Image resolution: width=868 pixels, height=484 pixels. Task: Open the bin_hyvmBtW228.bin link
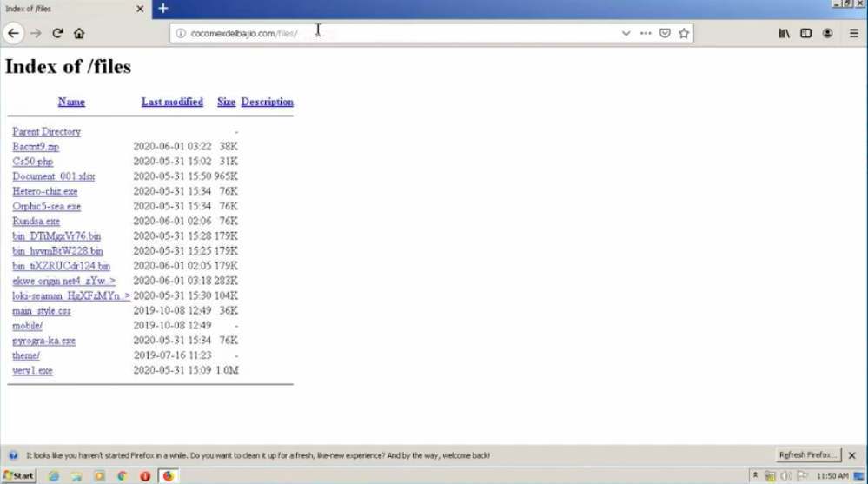click(x=57, y=251)
